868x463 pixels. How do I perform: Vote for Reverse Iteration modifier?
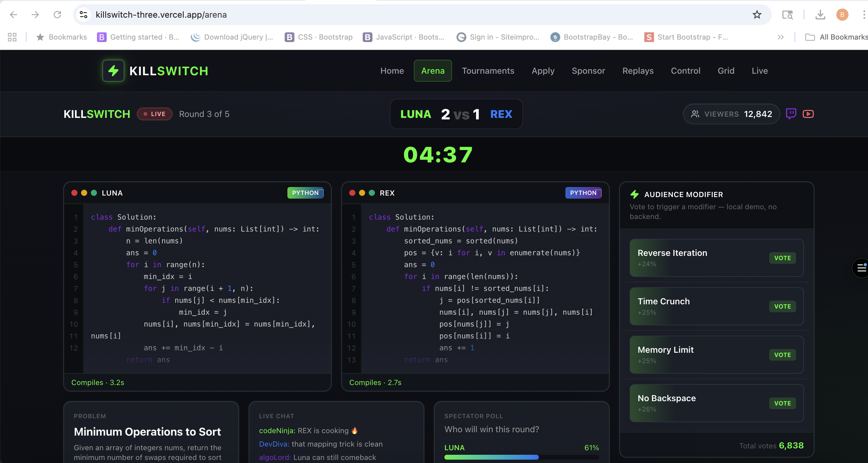(x=782, y=258)
